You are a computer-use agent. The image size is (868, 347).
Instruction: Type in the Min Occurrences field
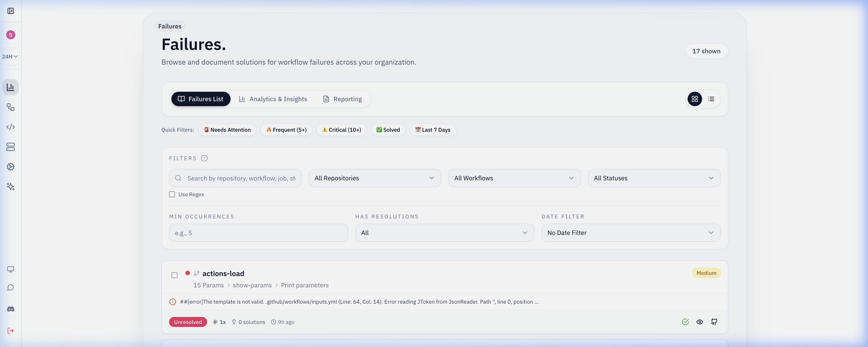pyautogui.click(x=258, y=232)
